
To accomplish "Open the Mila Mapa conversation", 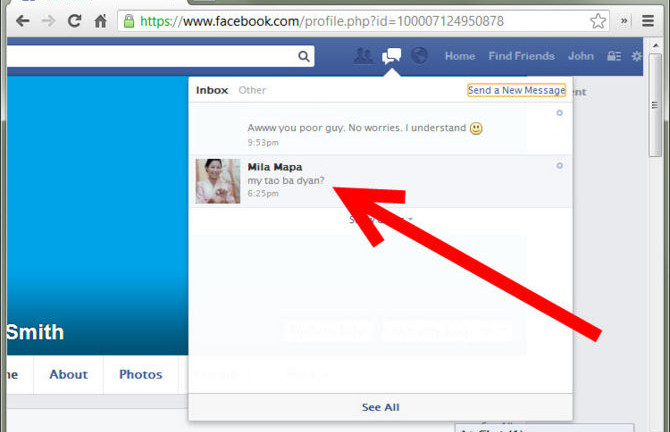I will click(380, 181).
